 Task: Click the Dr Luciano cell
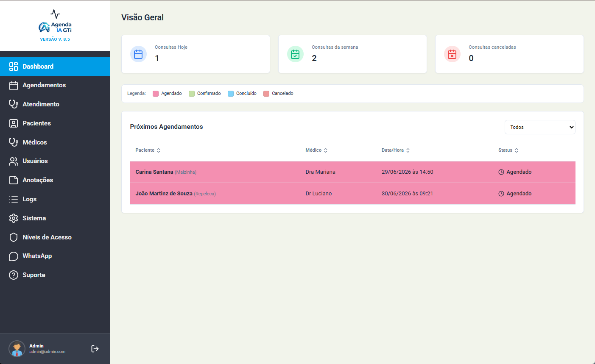click(318, 194)
